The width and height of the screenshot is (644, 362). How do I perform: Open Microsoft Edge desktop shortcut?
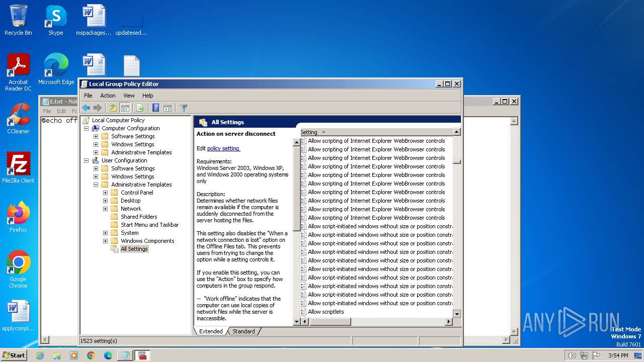(x=56, y=69)
